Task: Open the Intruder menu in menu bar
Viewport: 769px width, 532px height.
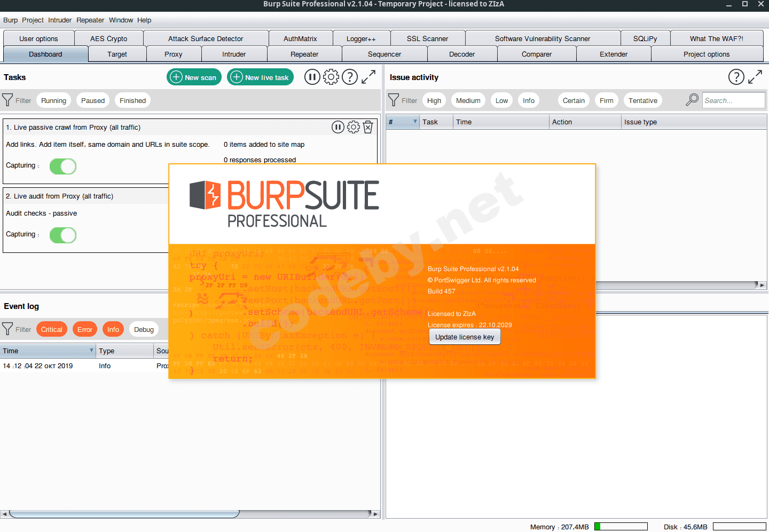Action: coord(60,20)
